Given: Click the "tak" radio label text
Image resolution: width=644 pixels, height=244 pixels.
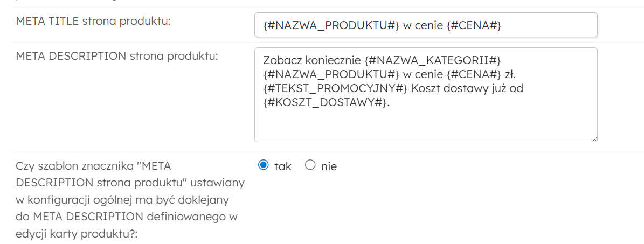Looking at the screenshot, I should 283,166.
